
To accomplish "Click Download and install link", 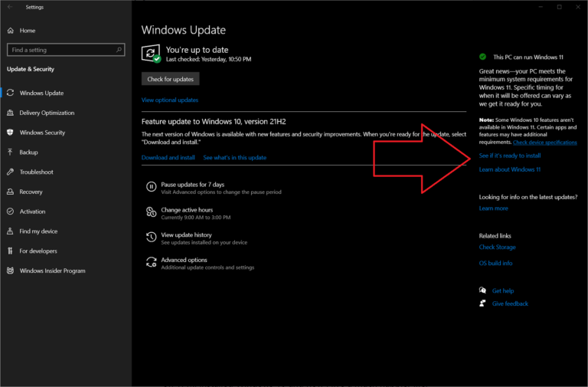I will [x=168, y=157].
